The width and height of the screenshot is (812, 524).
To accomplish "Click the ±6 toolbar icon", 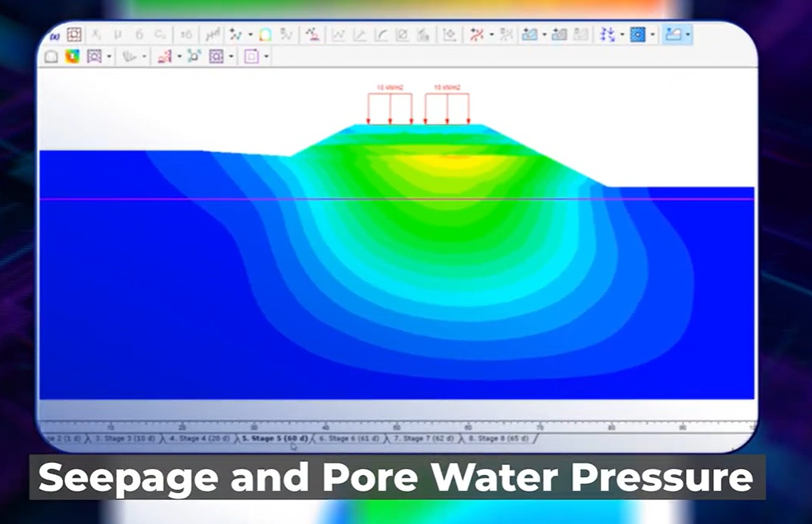I will (186, 35).
